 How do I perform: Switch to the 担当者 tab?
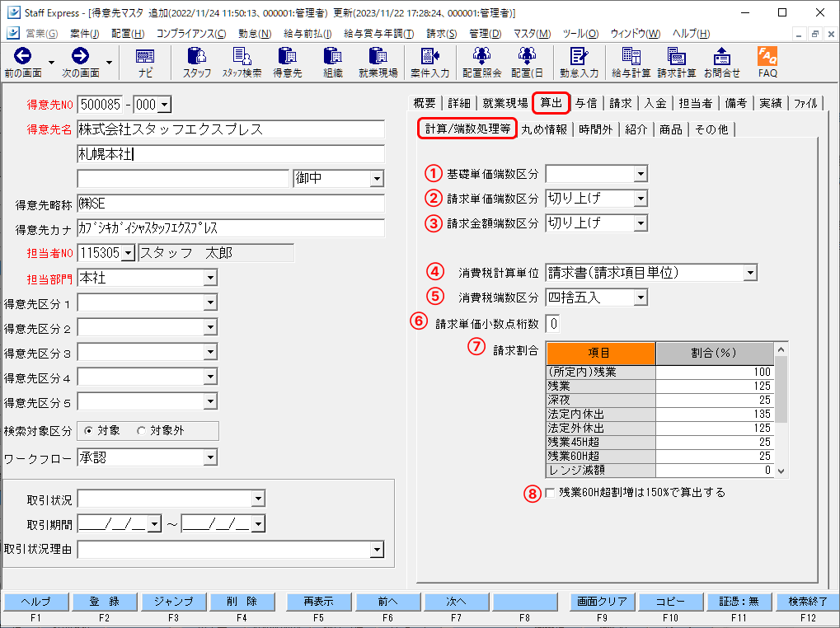[696, 103]
